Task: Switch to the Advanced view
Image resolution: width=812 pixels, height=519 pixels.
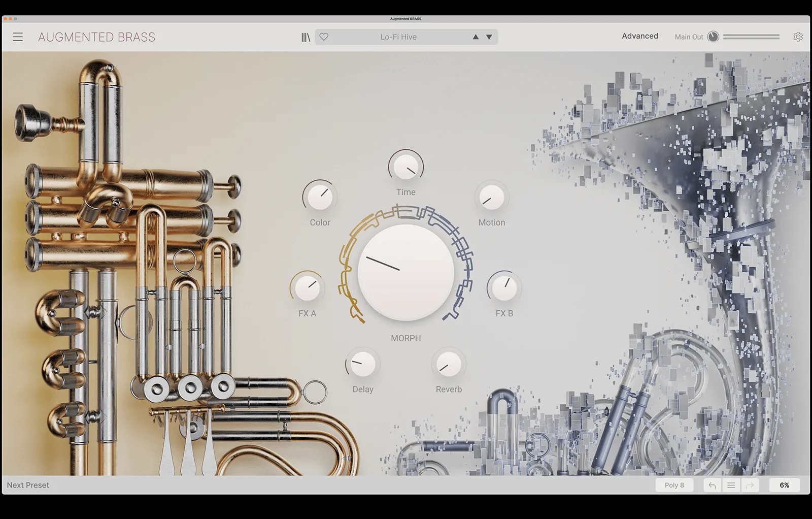Action: click(x=640, y=36)
